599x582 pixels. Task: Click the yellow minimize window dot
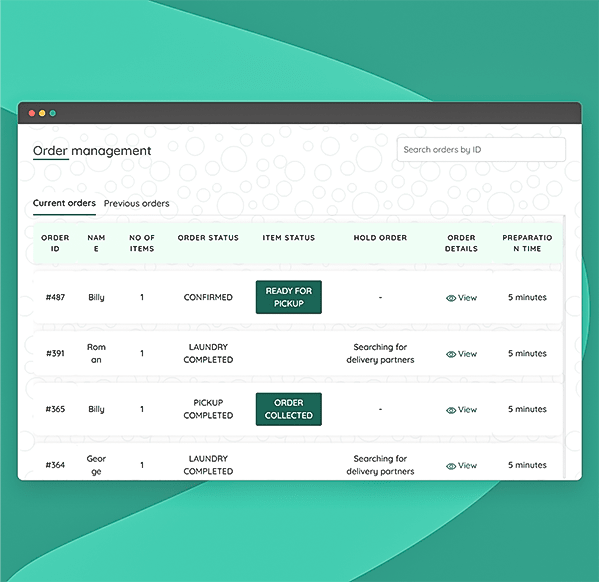[x=42, y=113]
